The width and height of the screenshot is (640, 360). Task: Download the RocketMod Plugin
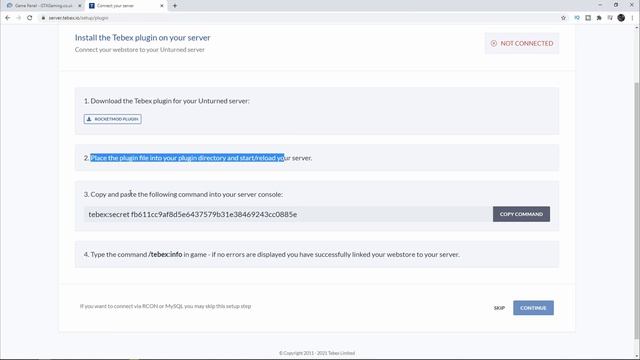pyautogui.click(x=113, y=119)
